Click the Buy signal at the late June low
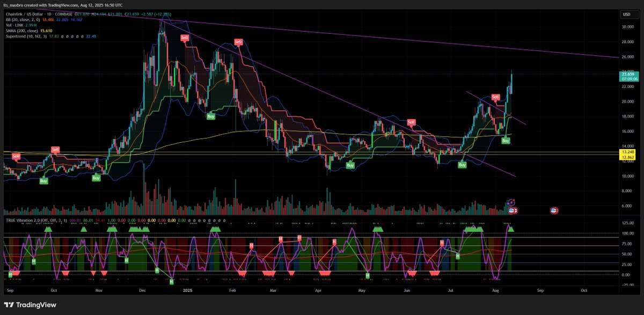Screen dimensions: 644x315 462,165
